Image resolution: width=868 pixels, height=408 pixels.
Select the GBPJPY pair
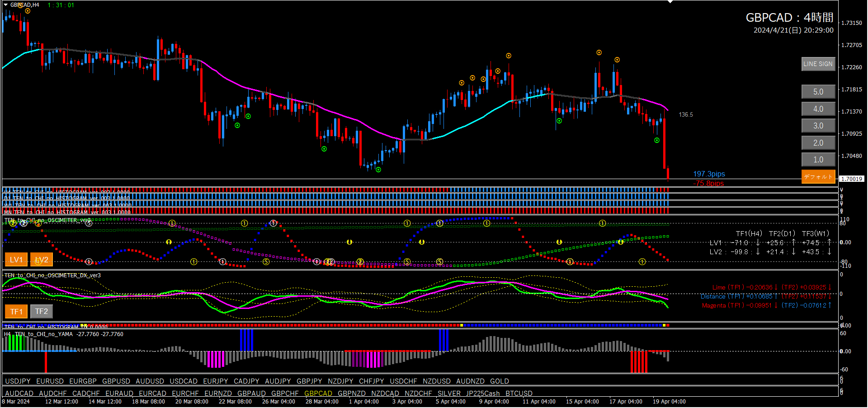click(x=309, y=381)
